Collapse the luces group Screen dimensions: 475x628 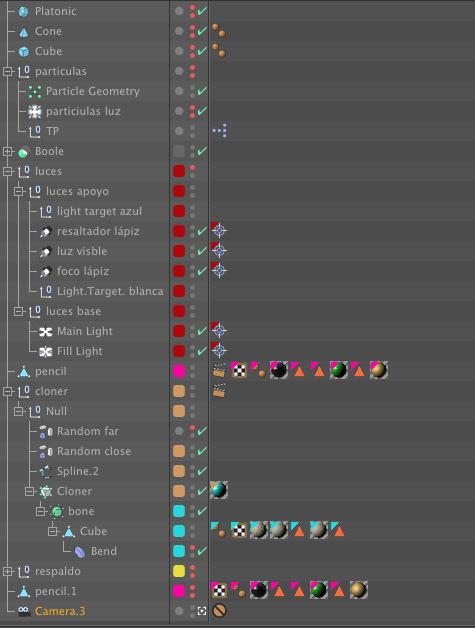pyautogui.click(x=7, y=171)
